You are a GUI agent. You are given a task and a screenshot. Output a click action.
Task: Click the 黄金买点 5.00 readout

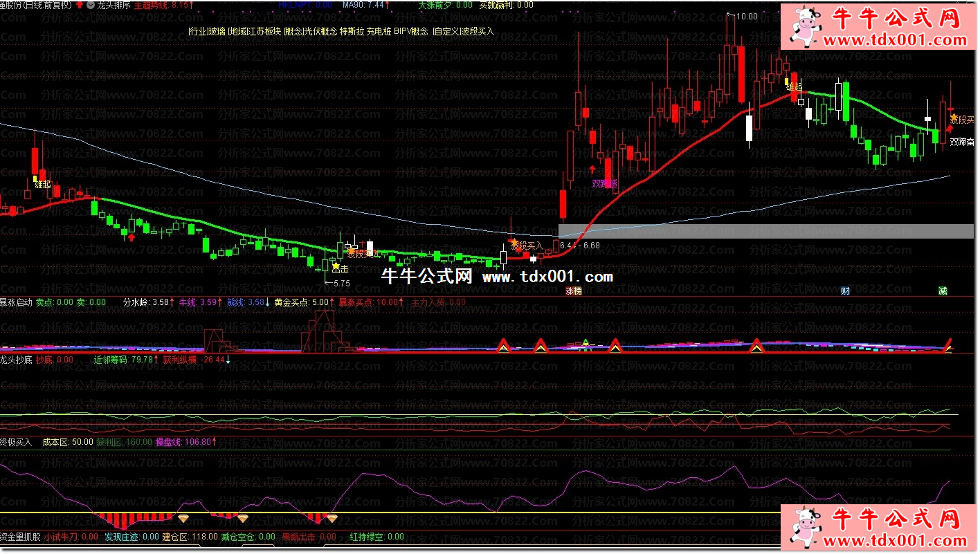point(305,302)
